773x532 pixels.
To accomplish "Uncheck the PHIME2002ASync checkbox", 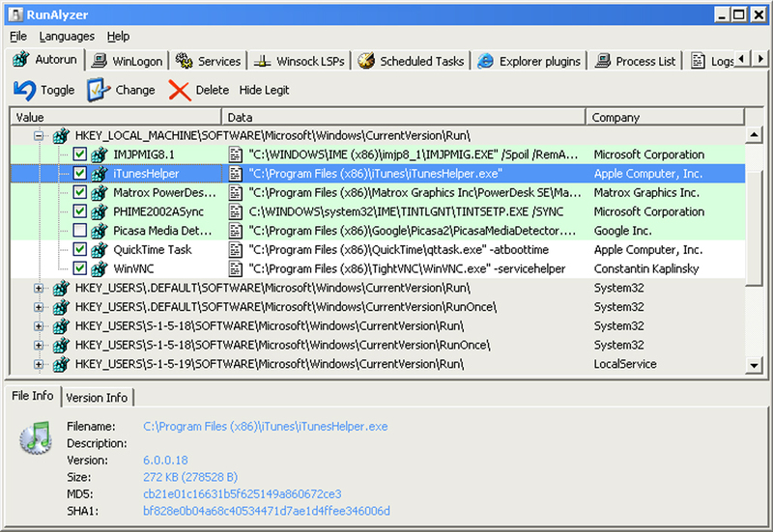I will coord(80,211).
